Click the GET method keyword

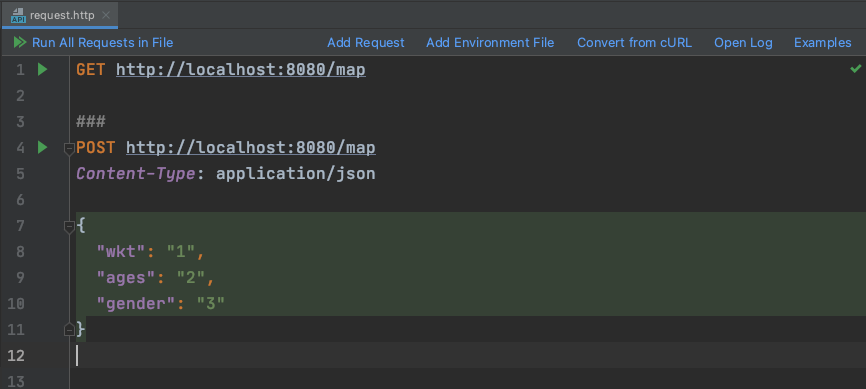click(x=91, y=70)
